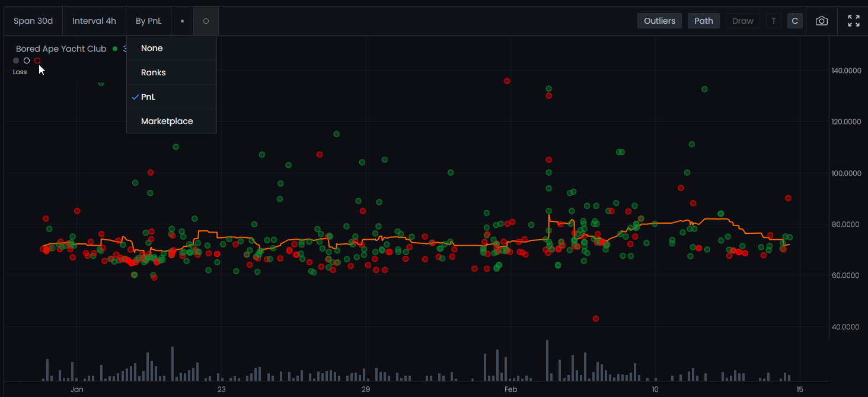Click the Bored Ape Yacht Club label
Viewport: 868px width, 397px height.
pyautogui.click(x=61, y=49)
